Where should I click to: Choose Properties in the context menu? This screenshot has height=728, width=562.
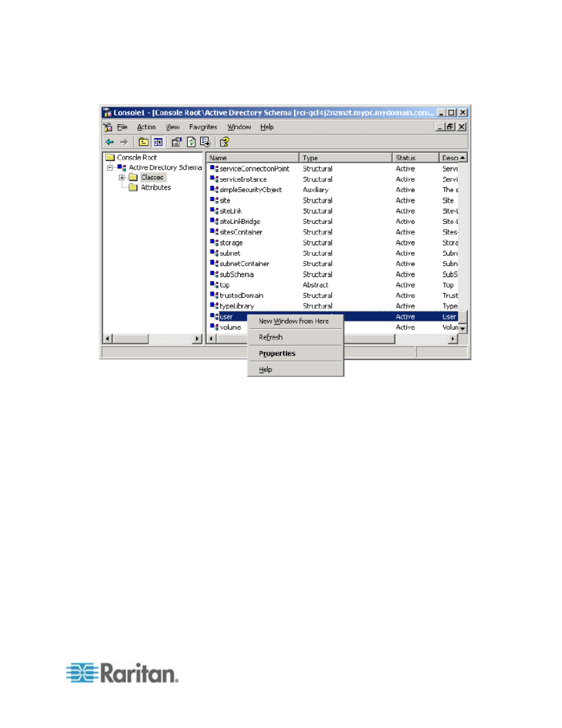pos(295,354)
